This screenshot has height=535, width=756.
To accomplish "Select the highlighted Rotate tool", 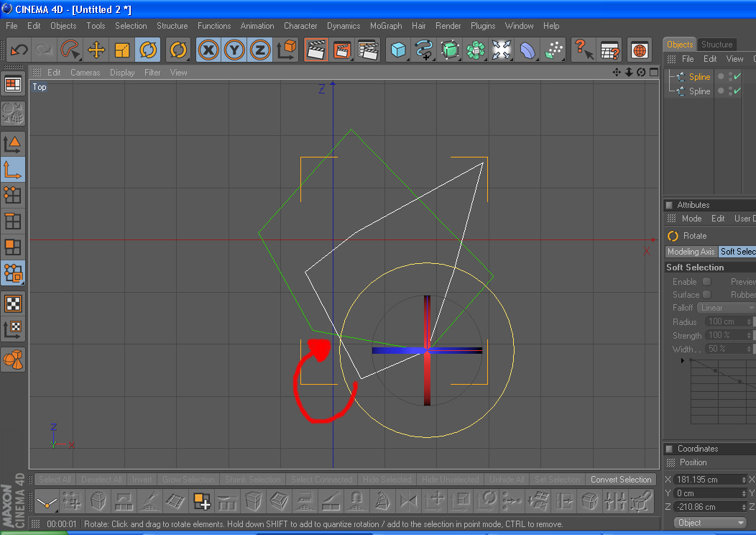I will 148,50.
